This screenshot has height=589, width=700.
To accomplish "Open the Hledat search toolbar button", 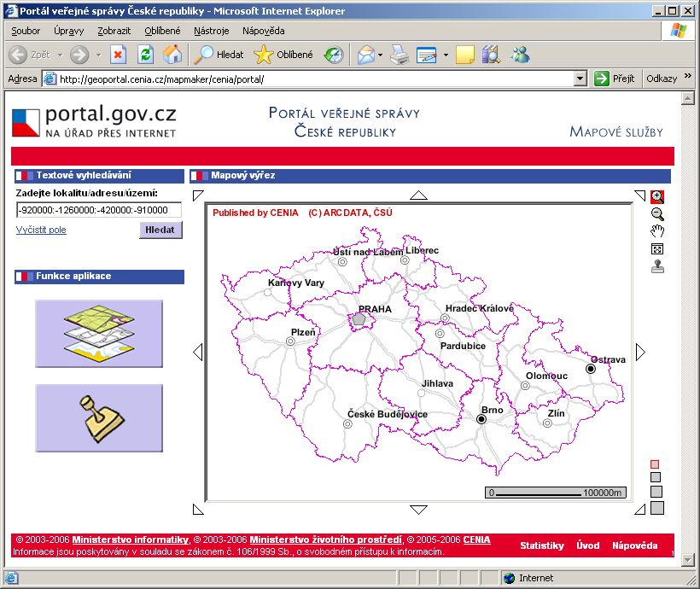I will [219, 55].
